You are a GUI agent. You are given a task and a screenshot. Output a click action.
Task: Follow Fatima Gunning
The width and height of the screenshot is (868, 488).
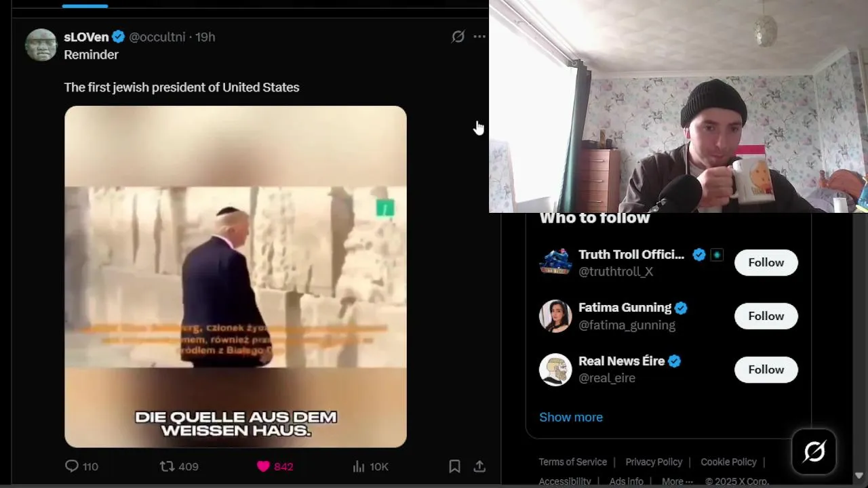point(766,316)
